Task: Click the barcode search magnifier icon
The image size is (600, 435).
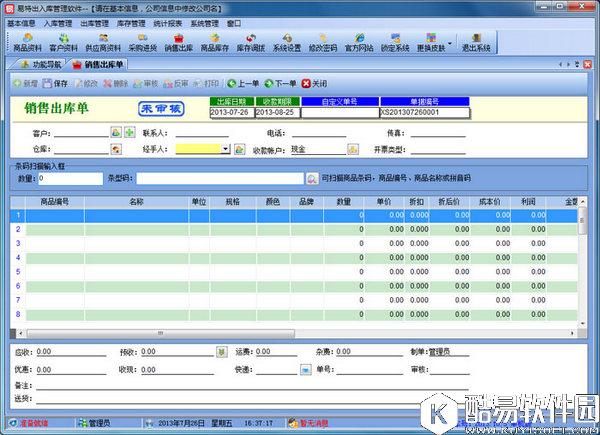Action: [312, 179]
